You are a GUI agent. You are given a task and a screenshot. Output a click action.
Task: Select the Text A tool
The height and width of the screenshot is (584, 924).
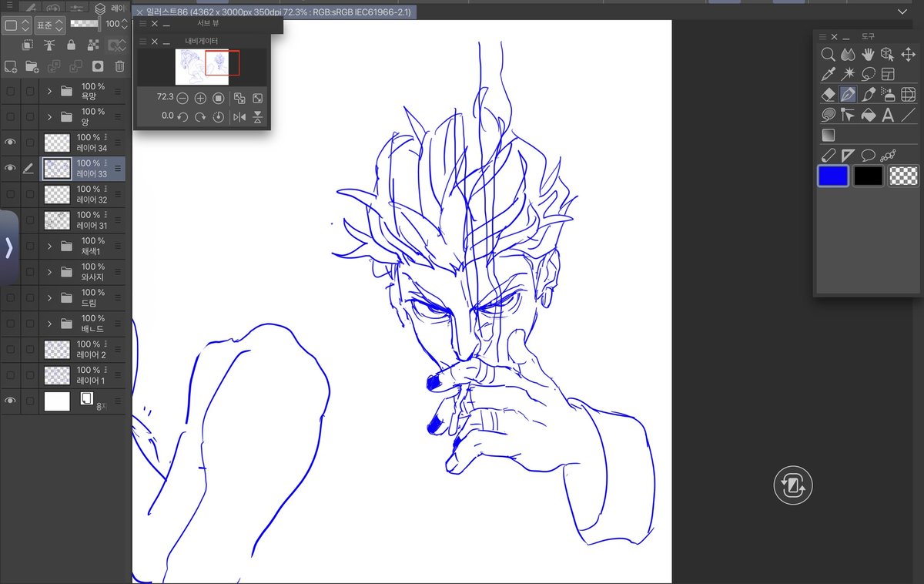tap(888, 115)
